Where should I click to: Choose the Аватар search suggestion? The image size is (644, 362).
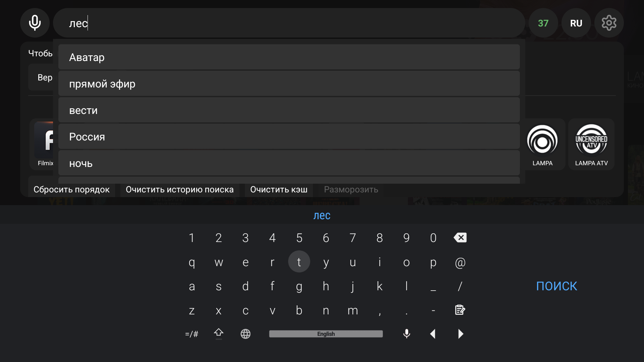(289, 57)
